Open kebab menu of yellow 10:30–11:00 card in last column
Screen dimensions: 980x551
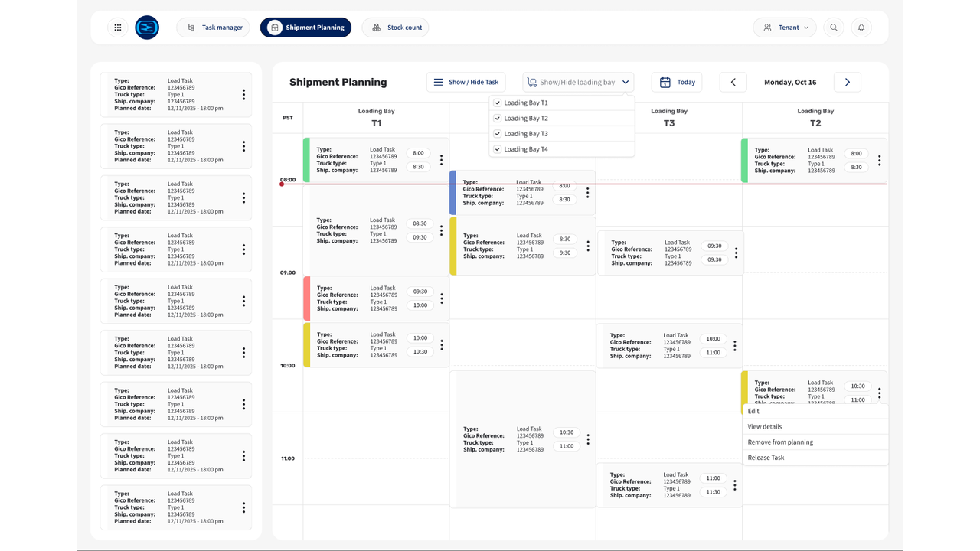tap(879, 393)
